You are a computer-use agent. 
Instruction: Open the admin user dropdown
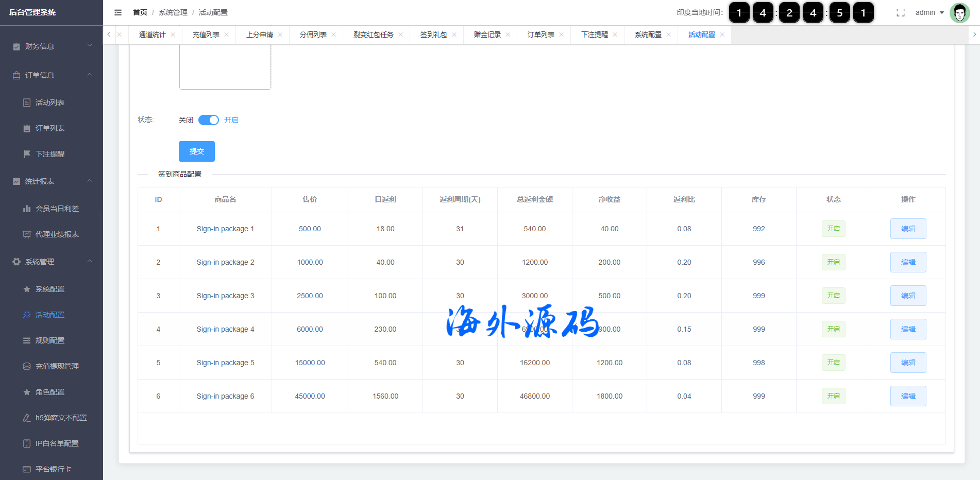[930, 12]
